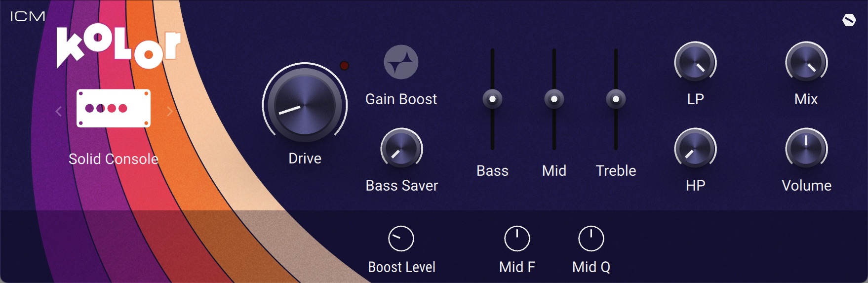Click the ICM brand logo
The width and height of the screenshot is (868, 283).
[28, 17]
